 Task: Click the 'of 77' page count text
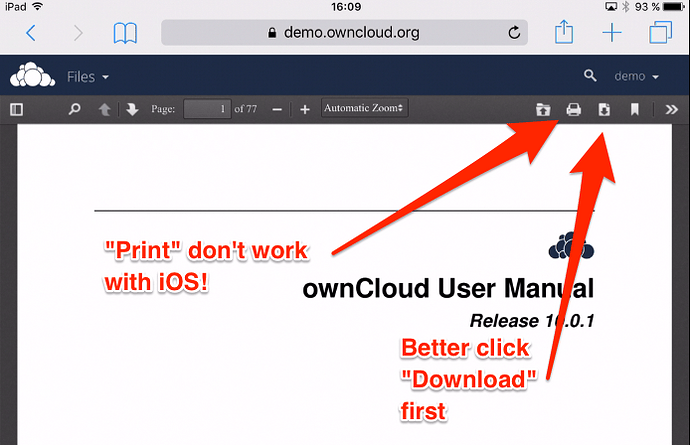tap(246, 109)
